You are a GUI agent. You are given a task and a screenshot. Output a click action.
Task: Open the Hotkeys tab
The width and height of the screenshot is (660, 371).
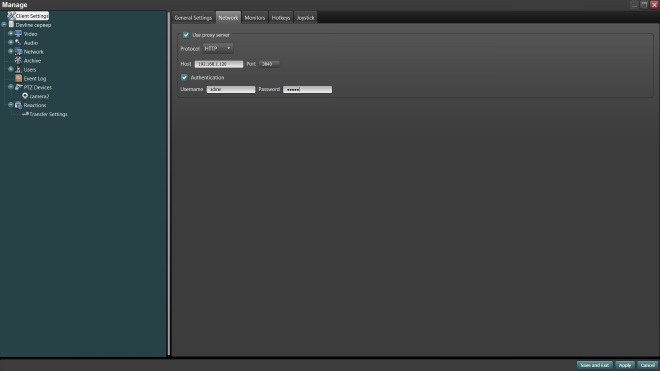[x=281, y=18]
